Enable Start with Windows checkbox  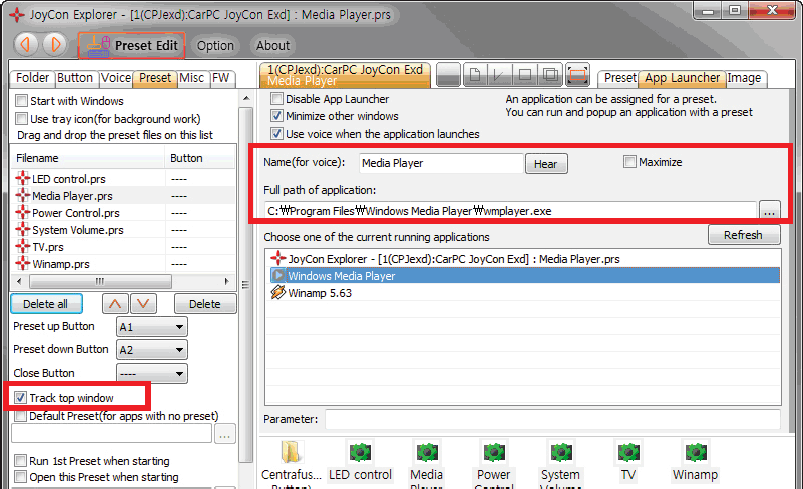click(21, 100)
